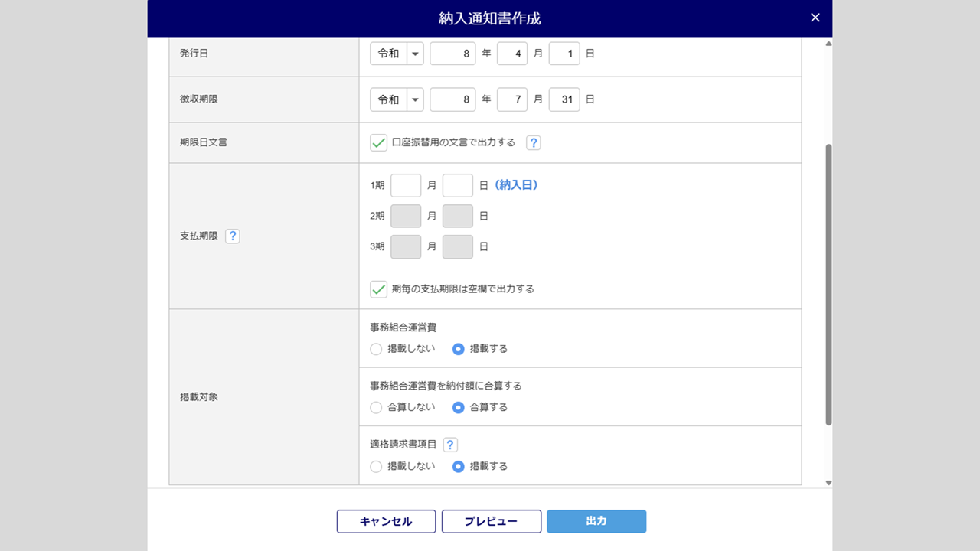Select 掲載しない for 事務組合運営費
The height and width of the screenshot is (551, 980).
[x=376, y=349]
